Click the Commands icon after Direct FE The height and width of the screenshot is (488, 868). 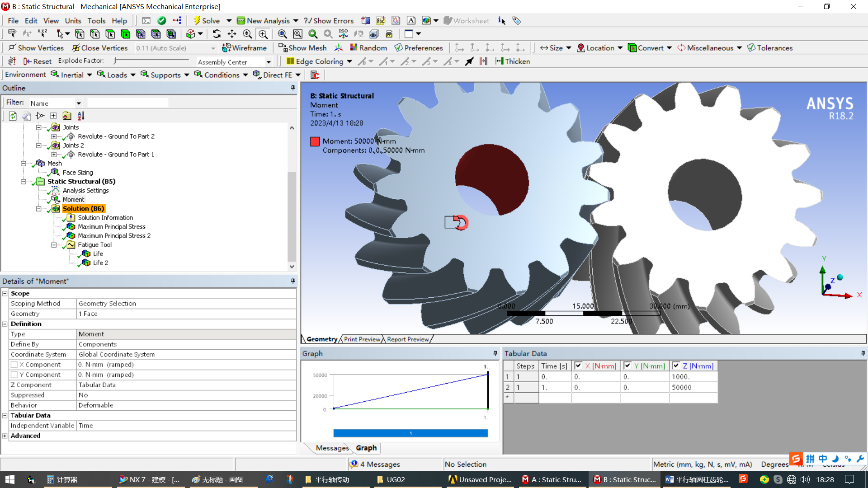(x=315, y=75)
